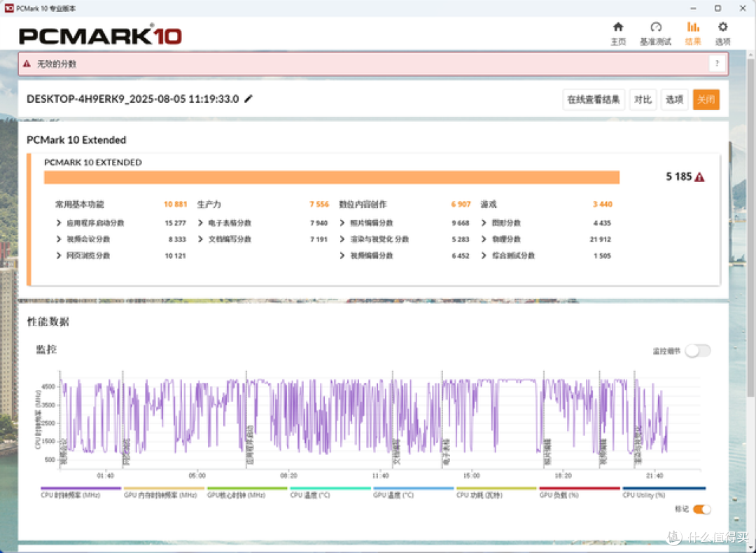Click the 电子表格 marker on the chart

tap(445, 451)
